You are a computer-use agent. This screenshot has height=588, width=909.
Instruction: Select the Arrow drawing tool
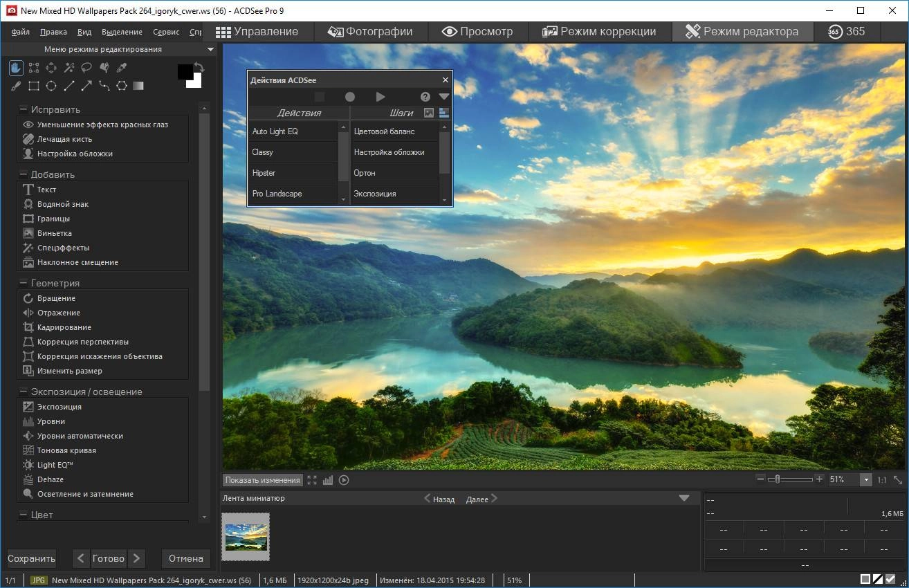(86, 86)
